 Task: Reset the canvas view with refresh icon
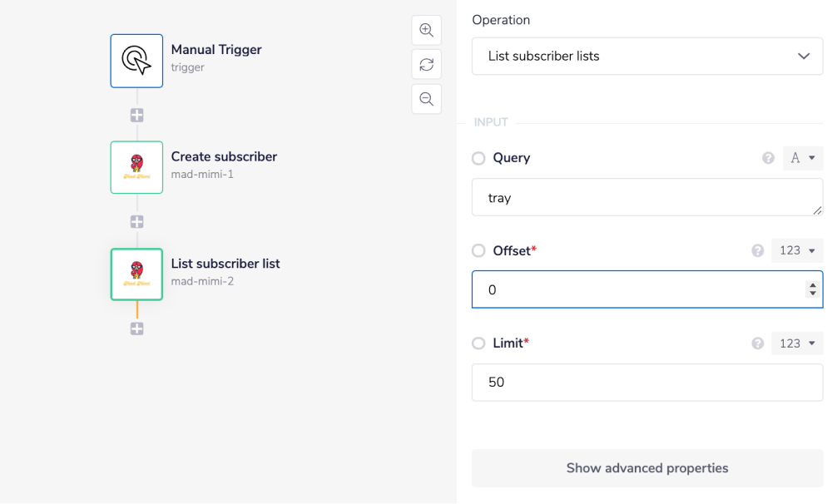426,64
